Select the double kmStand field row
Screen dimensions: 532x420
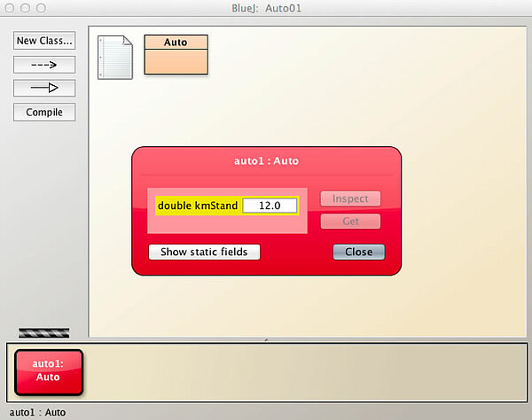tap(197, 206)
